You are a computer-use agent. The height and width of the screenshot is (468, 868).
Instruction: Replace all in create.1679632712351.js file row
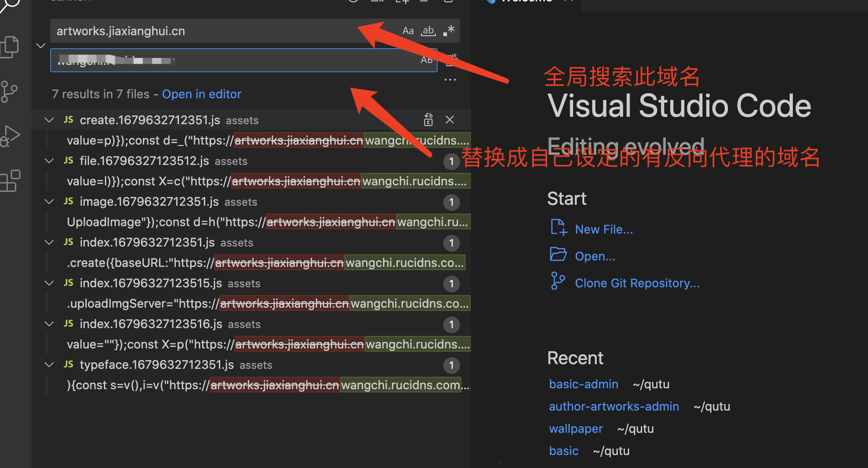[428, 120]
